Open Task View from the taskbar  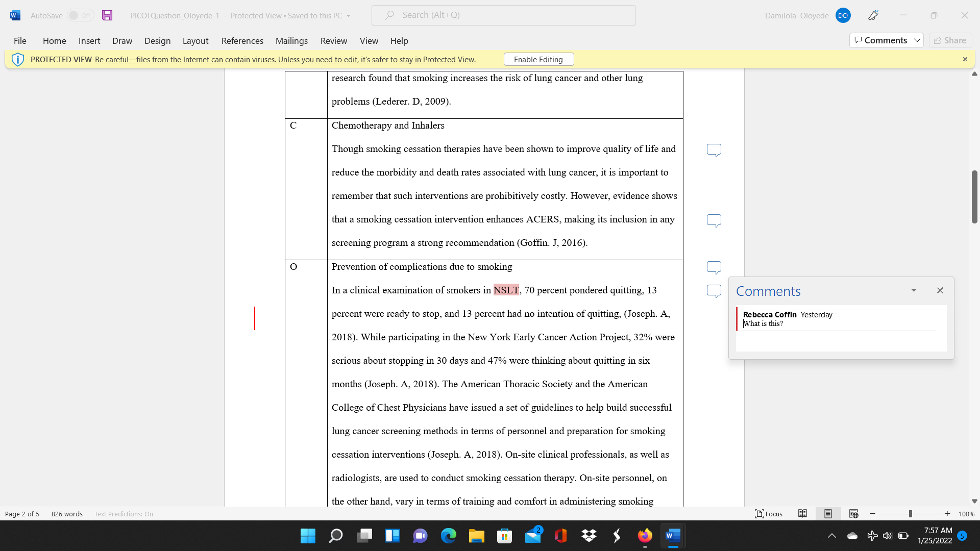click(364, 536)
